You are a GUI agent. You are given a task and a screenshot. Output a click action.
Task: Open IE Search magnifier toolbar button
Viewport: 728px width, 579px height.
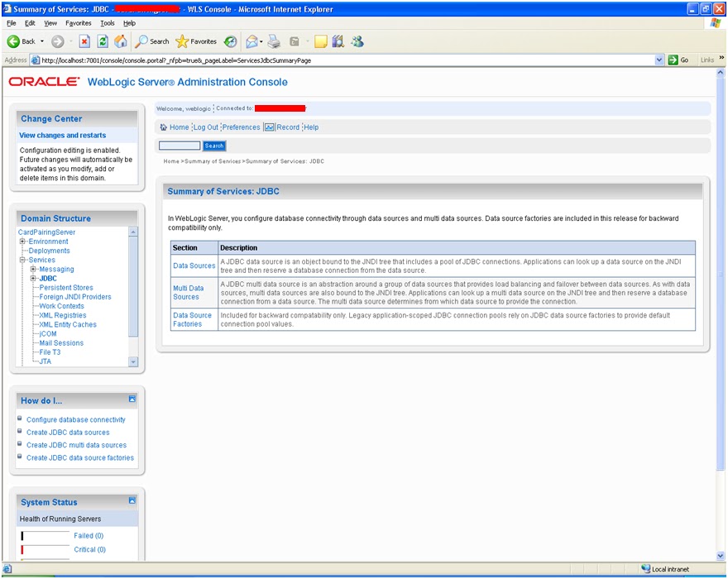[x=152, y=41]
